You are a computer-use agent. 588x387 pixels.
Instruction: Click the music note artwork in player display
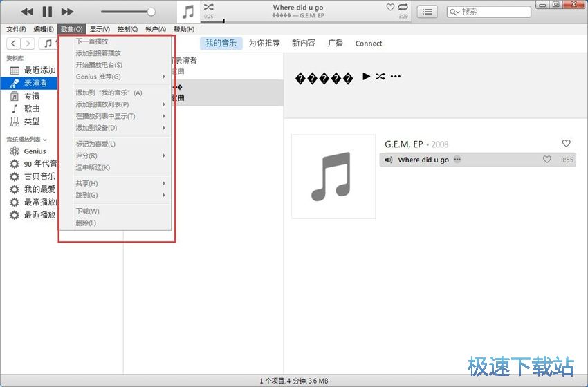188,12
